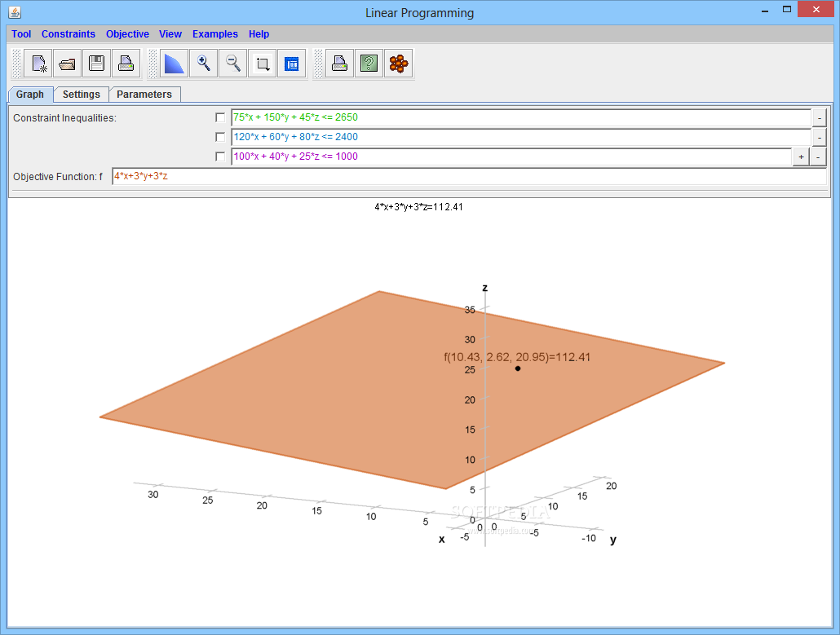This screenshot has width=840, height=635.
Task: Click the objective function 4*x+3*y+3*z field
Action: pos(469,176)
